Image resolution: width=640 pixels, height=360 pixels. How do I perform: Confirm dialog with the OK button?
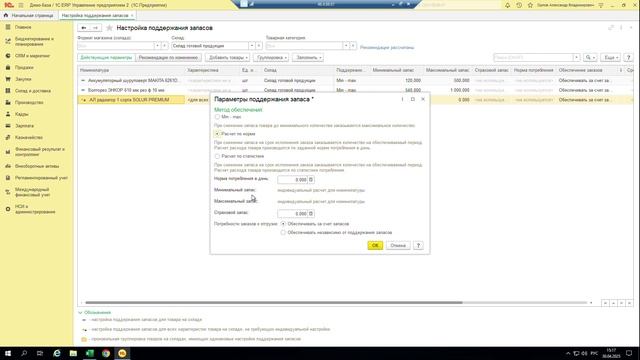pyautogui.click(x=375, y=245)
